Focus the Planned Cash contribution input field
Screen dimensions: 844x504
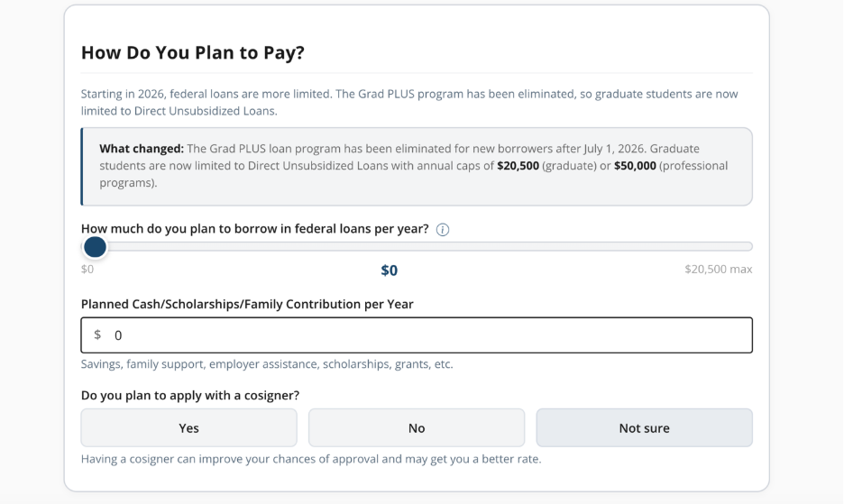point(424,335)
